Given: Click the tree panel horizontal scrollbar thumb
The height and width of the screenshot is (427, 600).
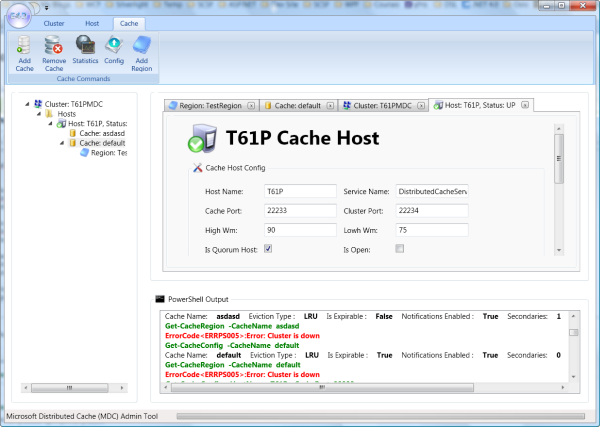Looking at the screenshot, I should click(x=70, y=388).
